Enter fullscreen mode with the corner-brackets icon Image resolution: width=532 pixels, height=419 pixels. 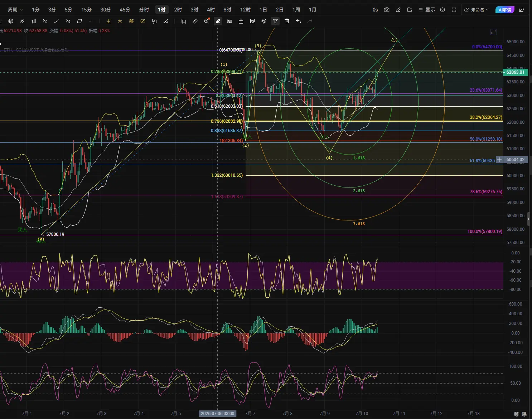point(454,10)
